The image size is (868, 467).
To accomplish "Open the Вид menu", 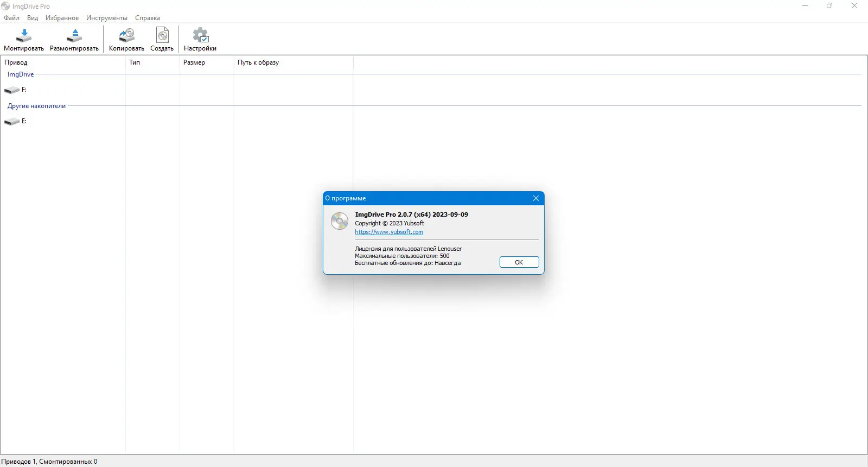I will pyautogui.click(x=33, y=18).
